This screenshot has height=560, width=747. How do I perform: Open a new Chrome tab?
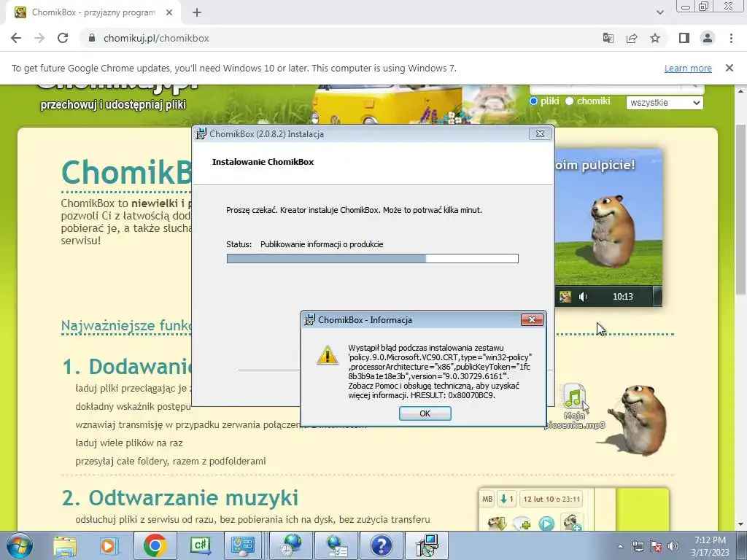pyautogui.click(x=197, y=13)
